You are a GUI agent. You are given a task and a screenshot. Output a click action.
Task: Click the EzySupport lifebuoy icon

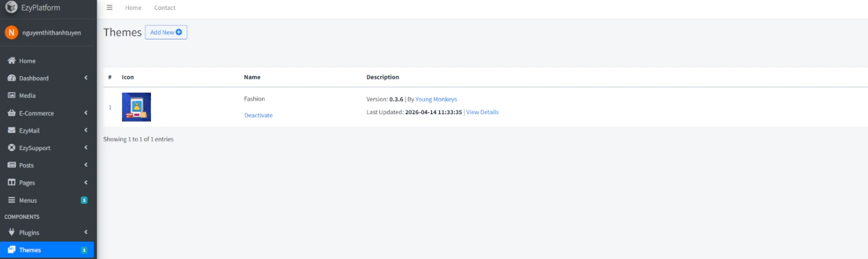[11, 148]
